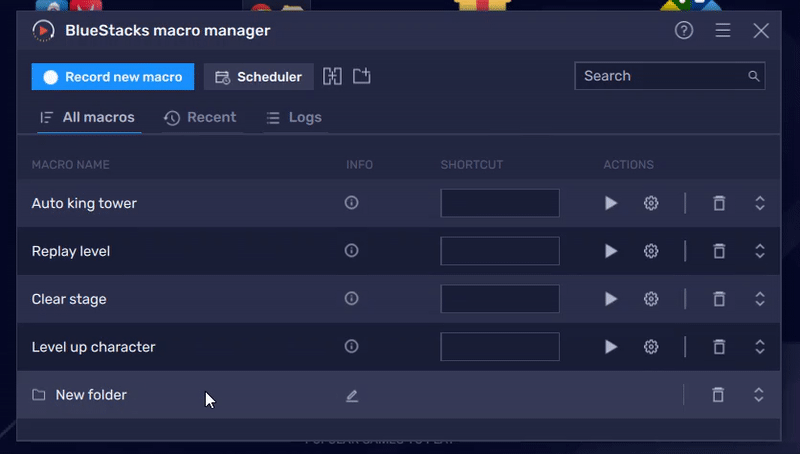Viewport: 800px width, 454px height.
Task: Click Record new macro button
Action: pos(113,77)
